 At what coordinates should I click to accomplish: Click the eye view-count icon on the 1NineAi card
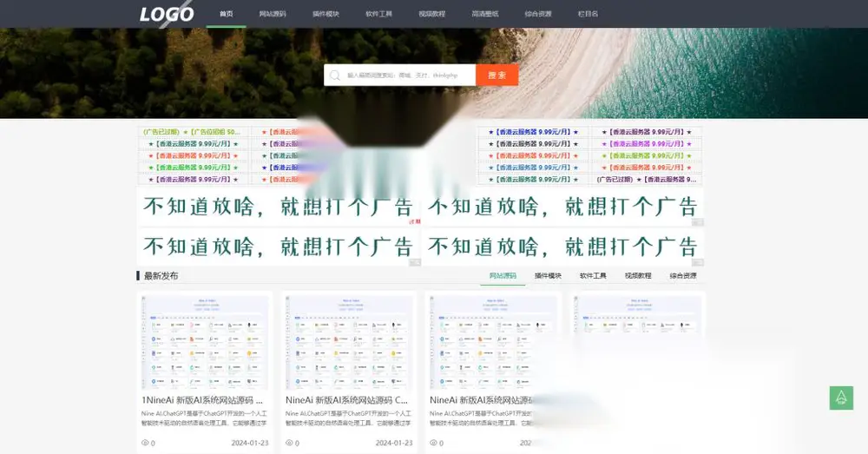[x=146, y=443]
